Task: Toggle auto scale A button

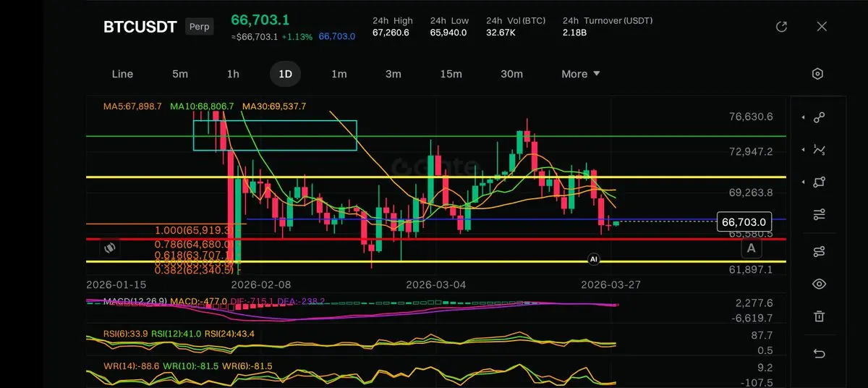Action: [x=751, y=248]
